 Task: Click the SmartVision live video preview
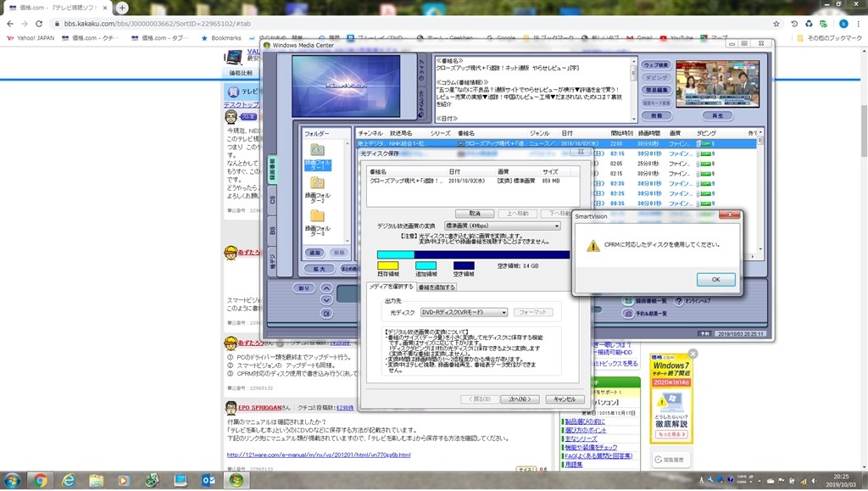[x=346, y=86]
